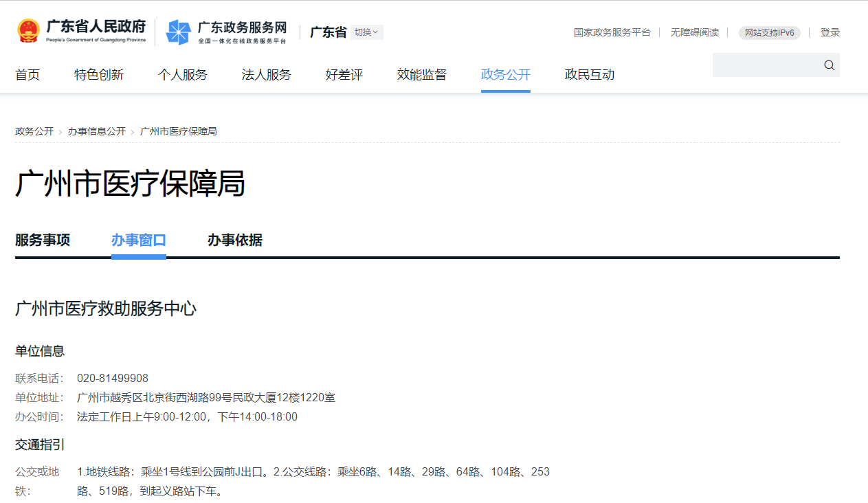Click 登录 to sign in
The image size is (868, 503).
(x=830, y=32)
